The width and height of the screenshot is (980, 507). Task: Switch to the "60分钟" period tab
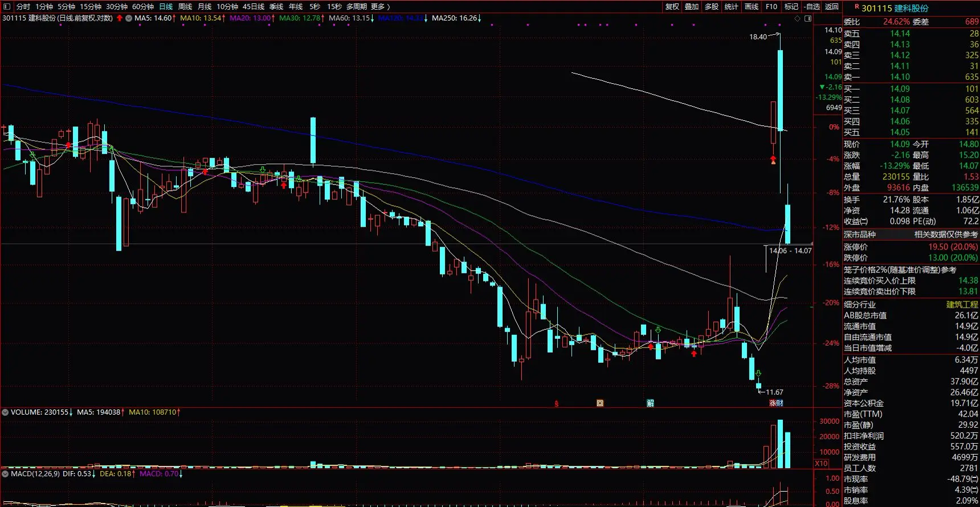click(x=143, y=7)
